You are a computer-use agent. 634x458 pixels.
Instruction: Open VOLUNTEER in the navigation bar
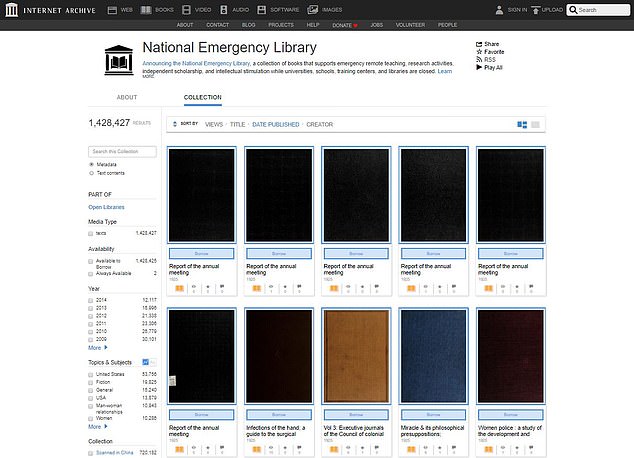click(x=410, y=25)
